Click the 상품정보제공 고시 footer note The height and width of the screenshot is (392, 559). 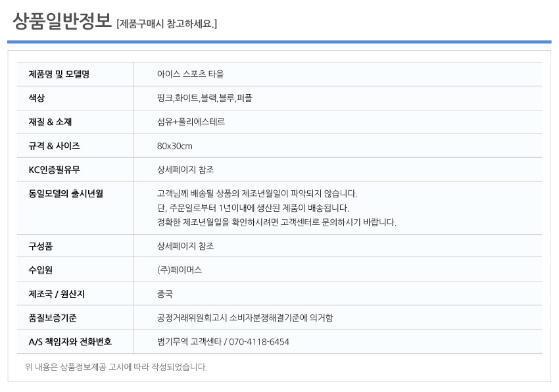116,367
